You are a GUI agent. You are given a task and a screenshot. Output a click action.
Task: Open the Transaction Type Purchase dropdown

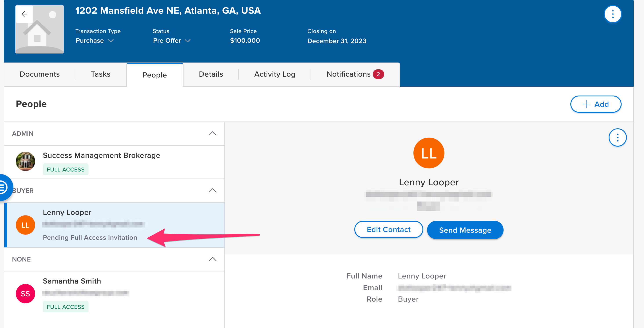click(95, 41)
